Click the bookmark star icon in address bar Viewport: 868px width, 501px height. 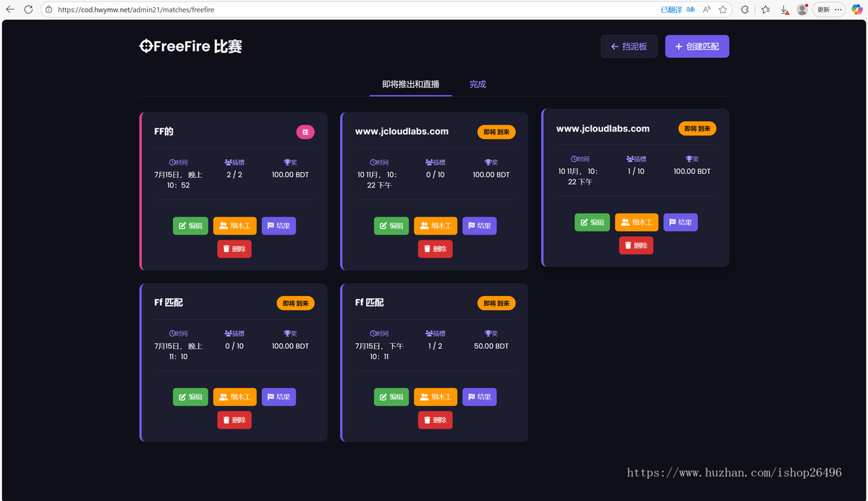pos(723,10)
